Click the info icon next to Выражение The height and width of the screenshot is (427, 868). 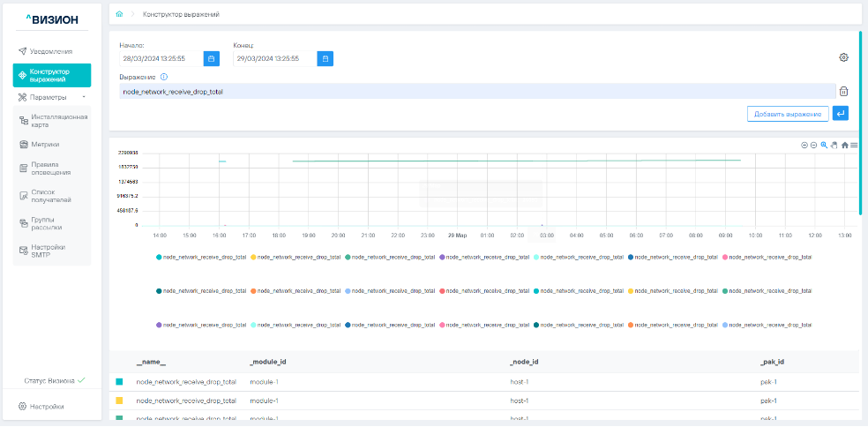click(x=164, y=77)
